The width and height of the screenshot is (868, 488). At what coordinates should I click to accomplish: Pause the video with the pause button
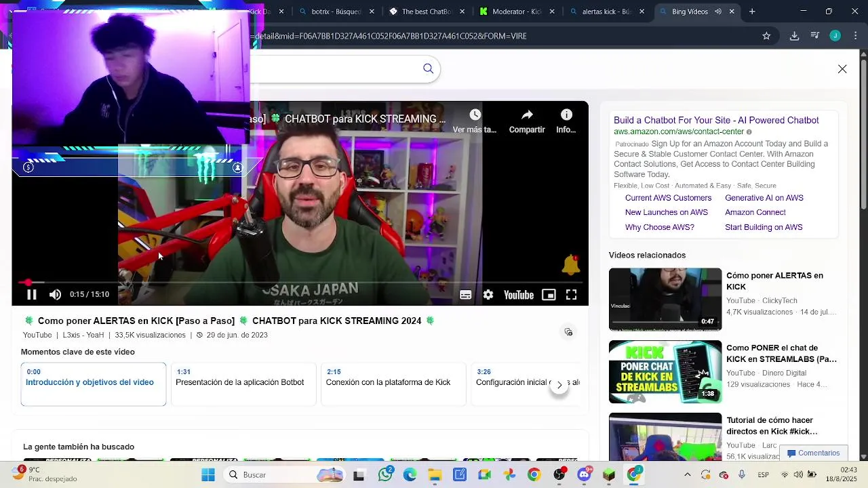click(31, 295)
